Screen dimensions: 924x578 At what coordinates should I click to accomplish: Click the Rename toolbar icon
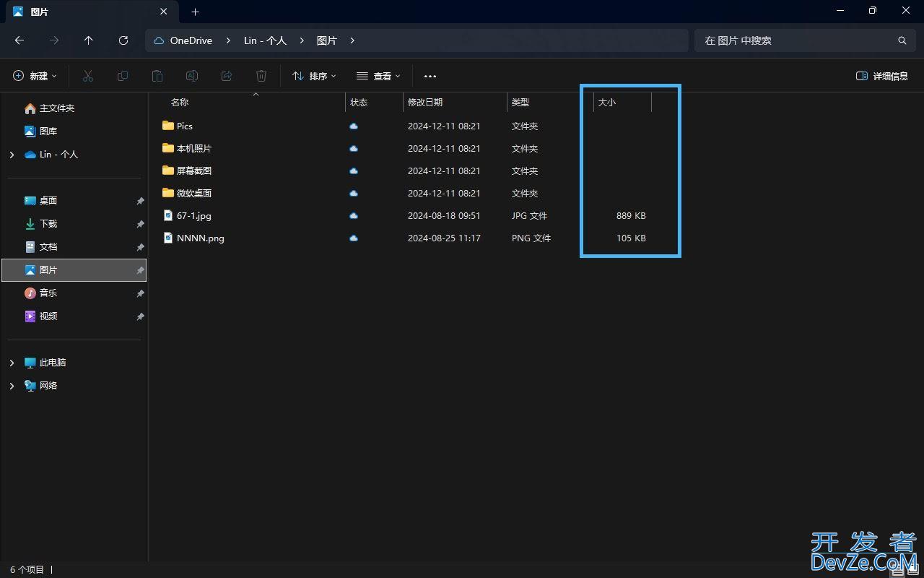(x=192, y=76)
